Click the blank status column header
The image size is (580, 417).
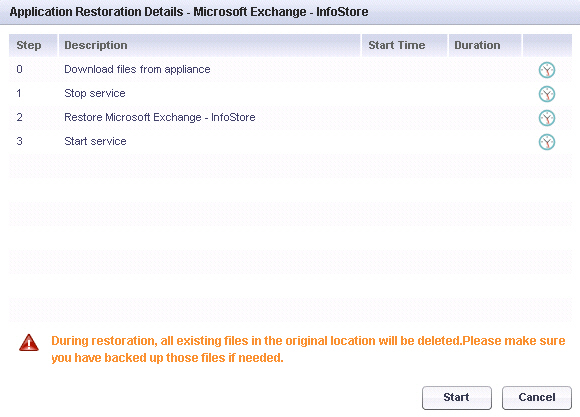point(547,45)
